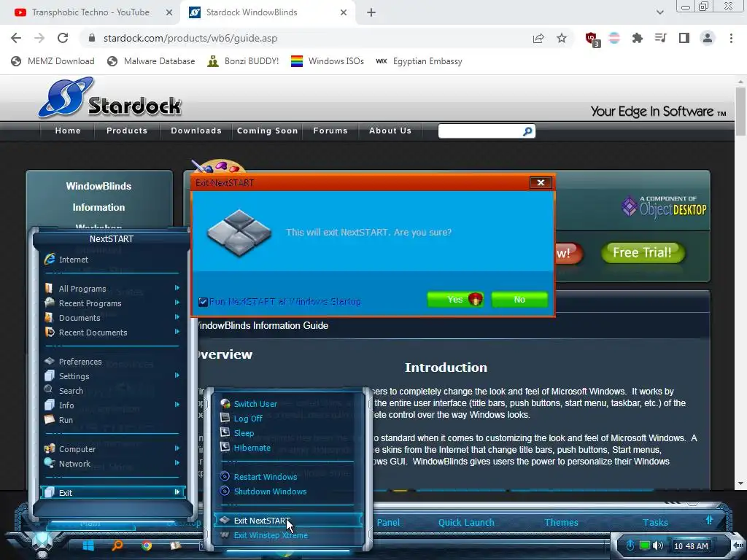This screenshot has height=560, width=747.
Task: Uncheck Run NextSTART at Windows Startup
Action: [x=203, y=302]
